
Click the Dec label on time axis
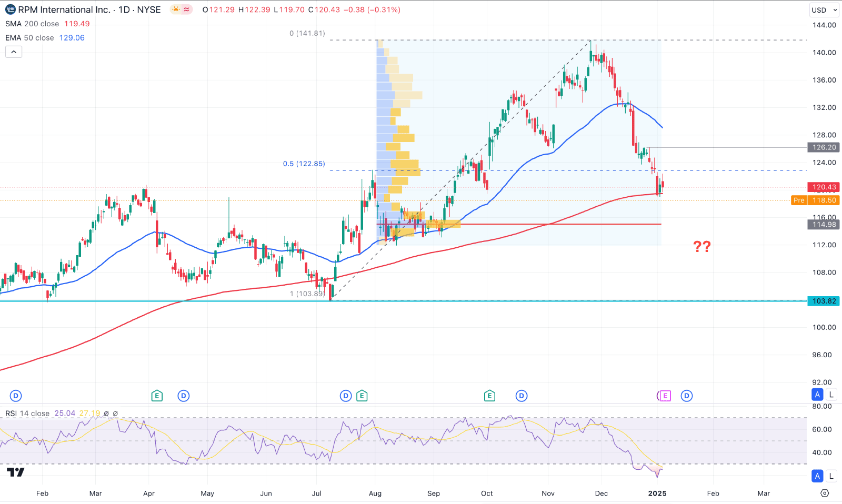tap(602, 493)
